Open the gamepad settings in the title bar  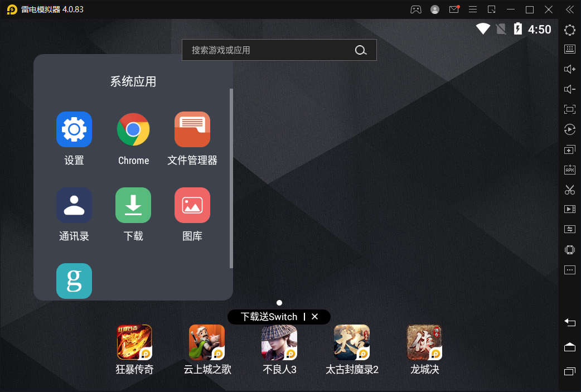pos(416,9)
